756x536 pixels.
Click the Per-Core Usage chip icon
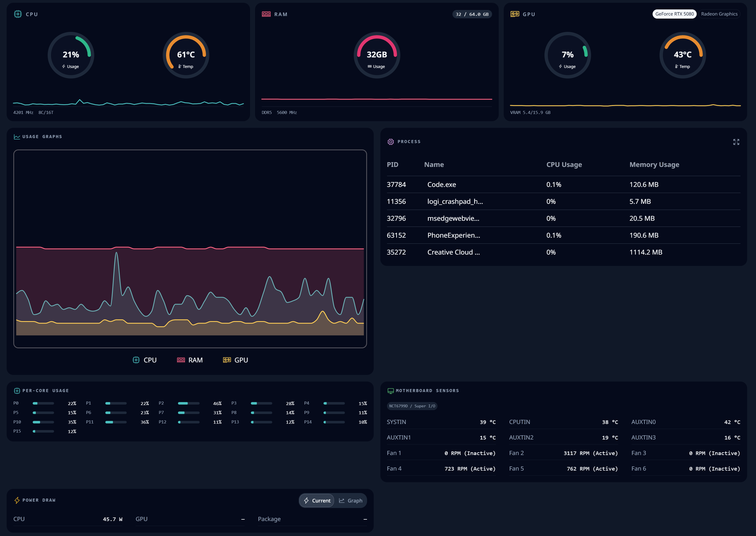point(17,390)
